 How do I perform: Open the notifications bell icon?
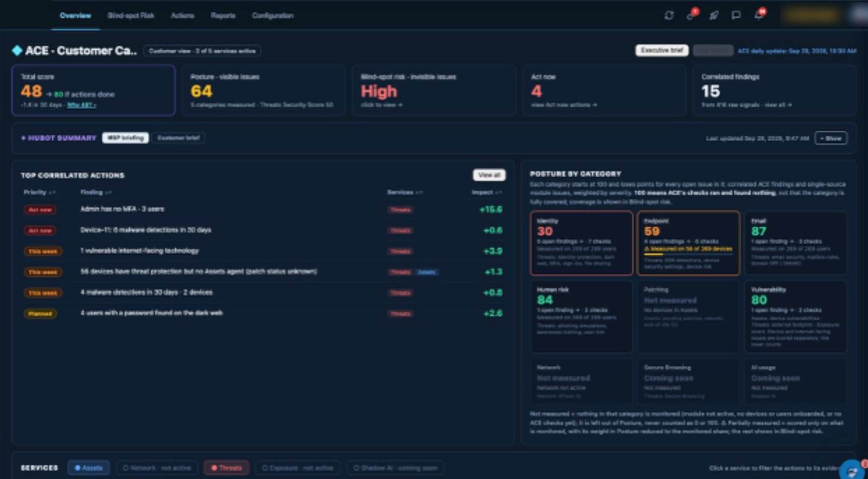[759, 15]
